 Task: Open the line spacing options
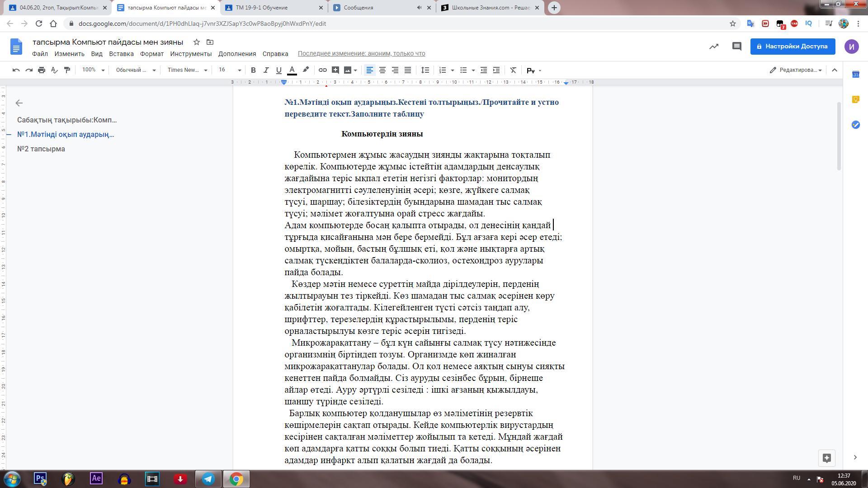(425, 70)
